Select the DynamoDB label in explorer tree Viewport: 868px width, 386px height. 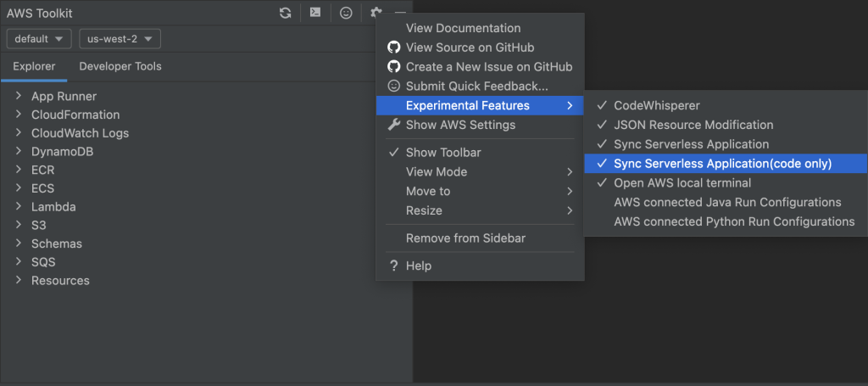[x=63, y=151]
